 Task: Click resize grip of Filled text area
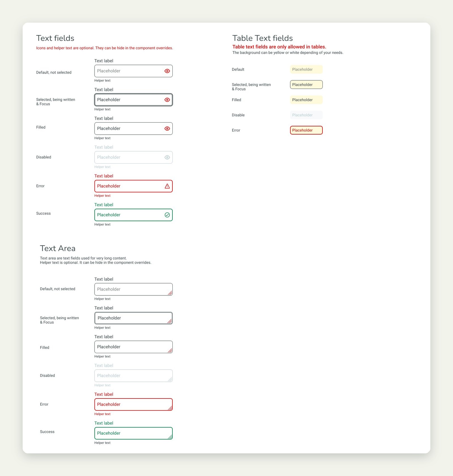pos(170,350)
